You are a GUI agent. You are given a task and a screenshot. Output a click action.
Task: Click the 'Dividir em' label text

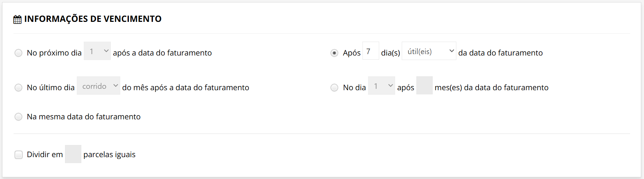pos(45,154)
